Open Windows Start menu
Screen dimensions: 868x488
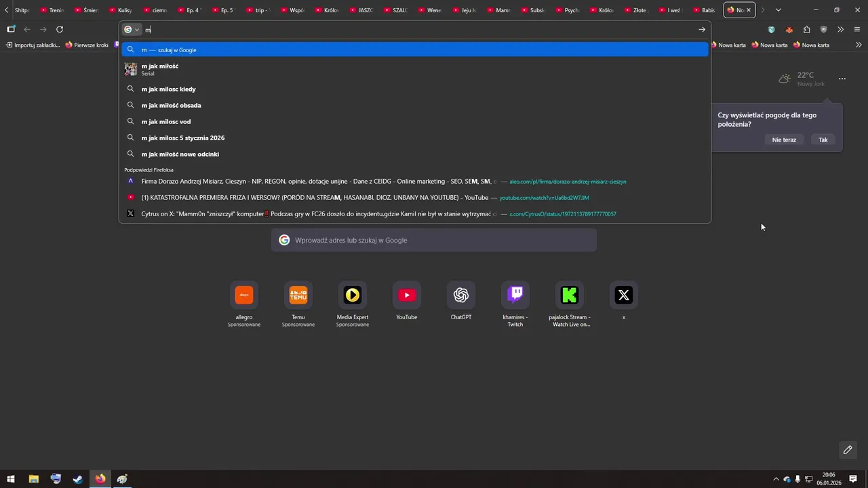pos(11,479)
